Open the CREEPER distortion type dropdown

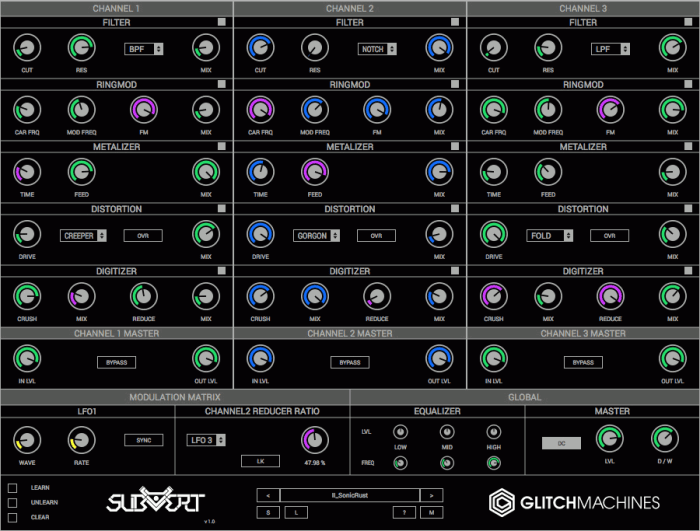(83, 236)
